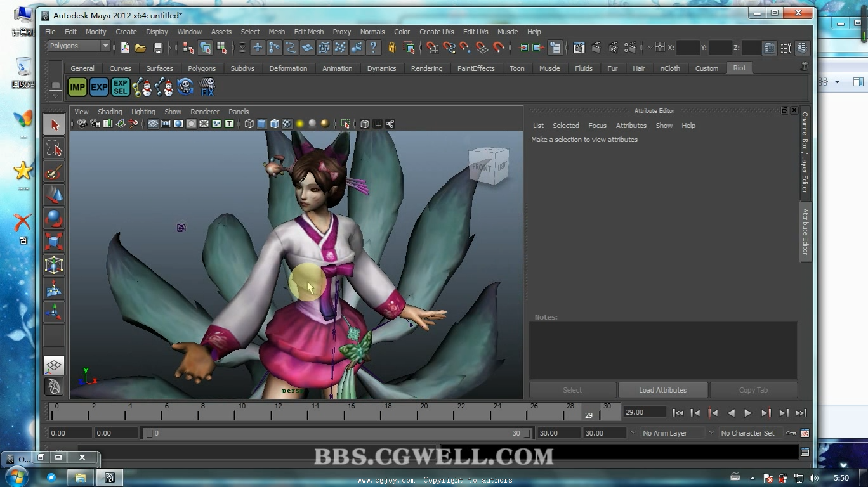
Task: Switch to the Animation shelf tab
Action: [337, 68]
